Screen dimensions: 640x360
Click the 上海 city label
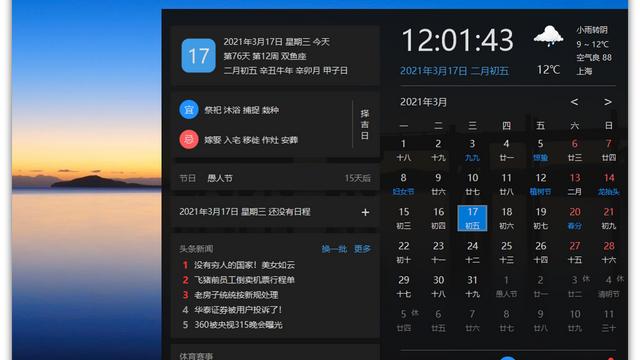584,71
